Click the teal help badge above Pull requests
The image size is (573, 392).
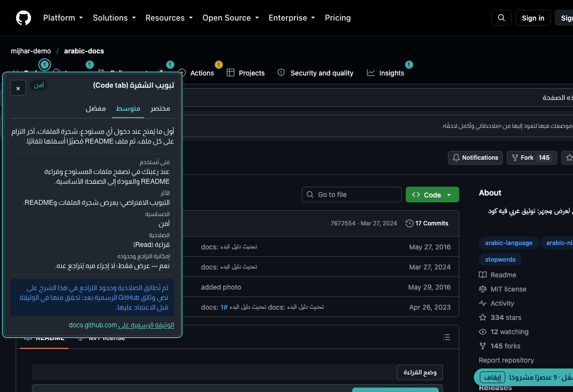click(170, 65)
